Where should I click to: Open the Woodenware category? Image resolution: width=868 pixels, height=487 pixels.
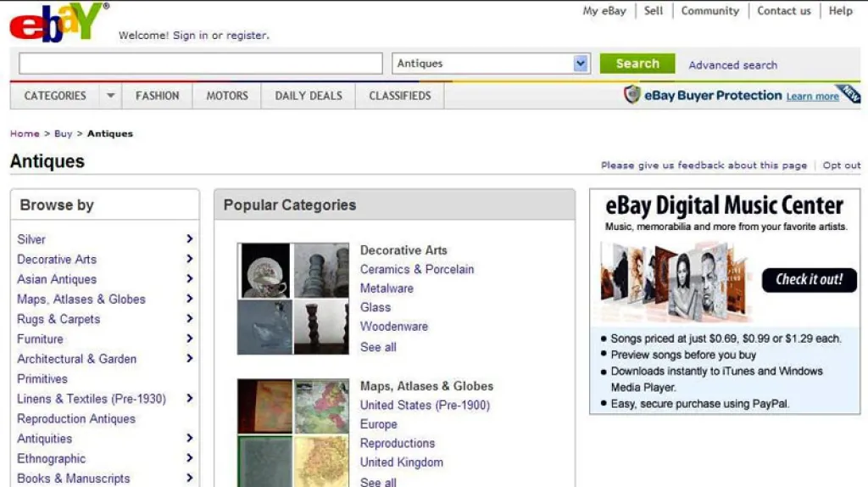(x=393, y=327)
